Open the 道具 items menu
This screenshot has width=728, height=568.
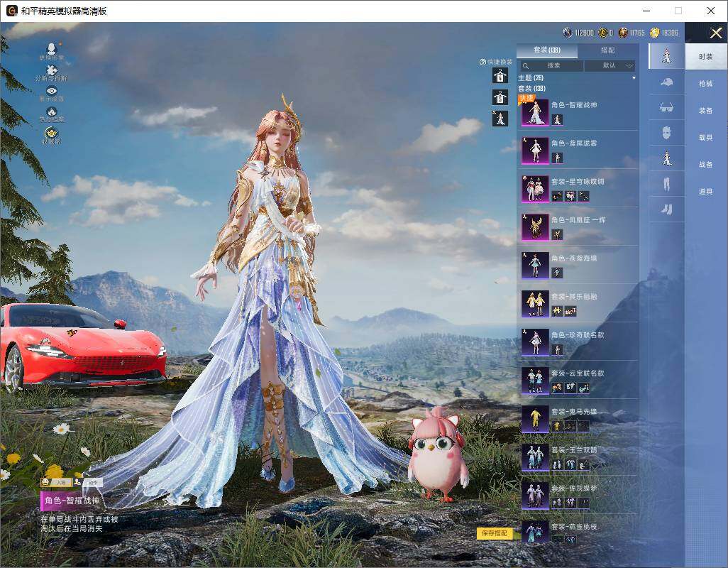706,192
